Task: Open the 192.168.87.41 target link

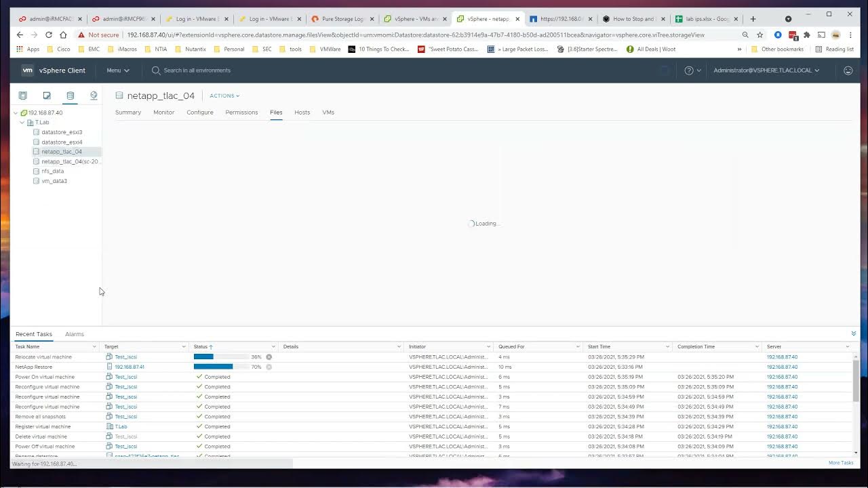Action: (x=130, y=367)
